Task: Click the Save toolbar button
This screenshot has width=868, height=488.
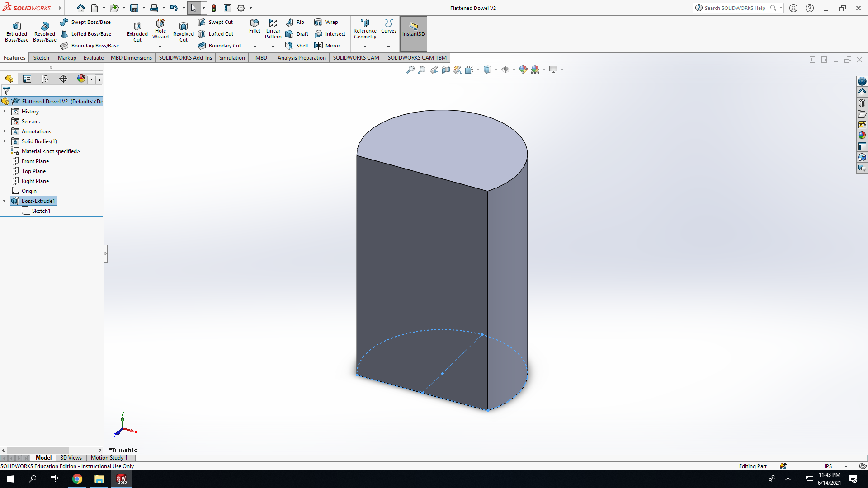Action: click(x=134, y=8)
